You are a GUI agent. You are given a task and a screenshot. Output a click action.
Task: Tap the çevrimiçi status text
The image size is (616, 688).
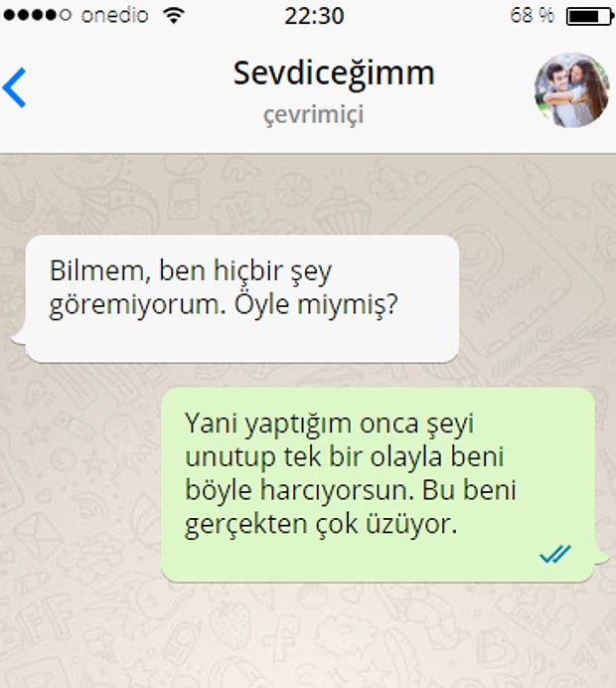point(314,115)
